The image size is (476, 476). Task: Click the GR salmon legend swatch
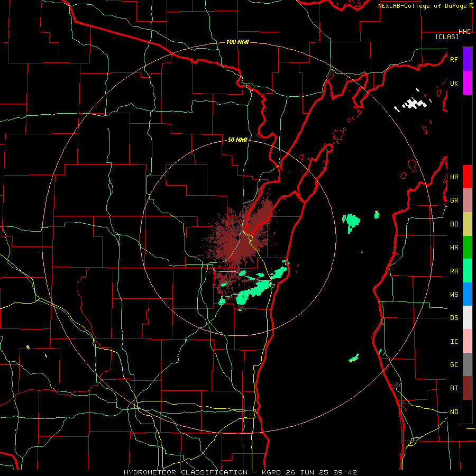(x=467, y=200)
